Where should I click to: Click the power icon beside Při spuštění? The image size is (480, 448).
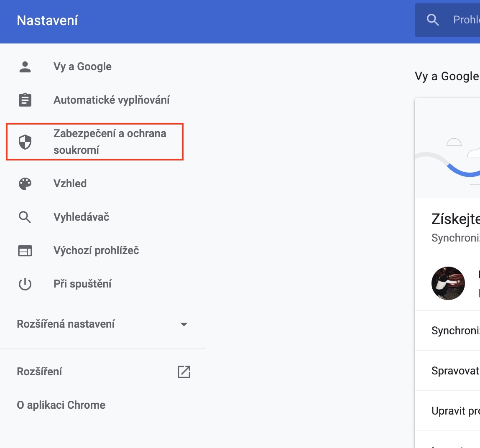[x=25, y=284]
